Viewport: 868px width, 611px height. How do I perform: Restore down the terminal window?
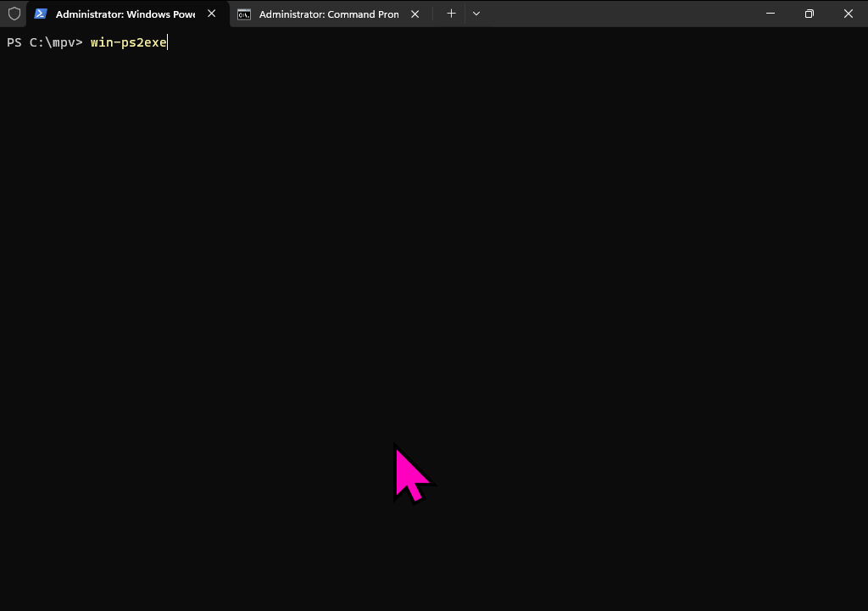(809, 14)
